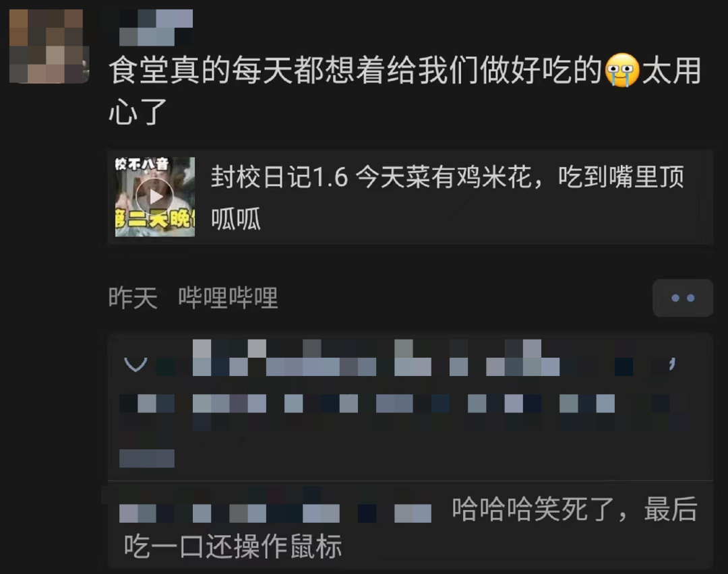This screenshot has width=728, height=574.
Task: Open the blurred commenter name before 哈哈哈
Action: tap(275, 513)
